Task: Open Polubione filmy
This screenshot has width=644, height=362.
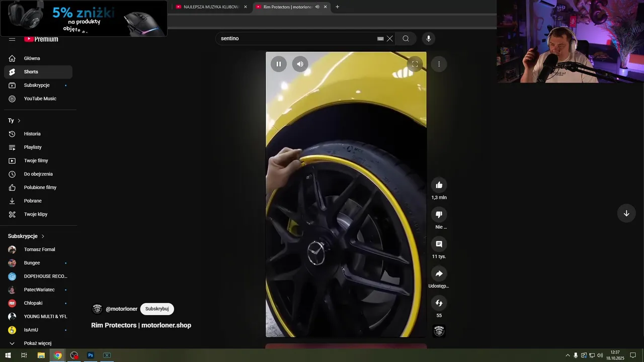Action: tap(38, 188)
